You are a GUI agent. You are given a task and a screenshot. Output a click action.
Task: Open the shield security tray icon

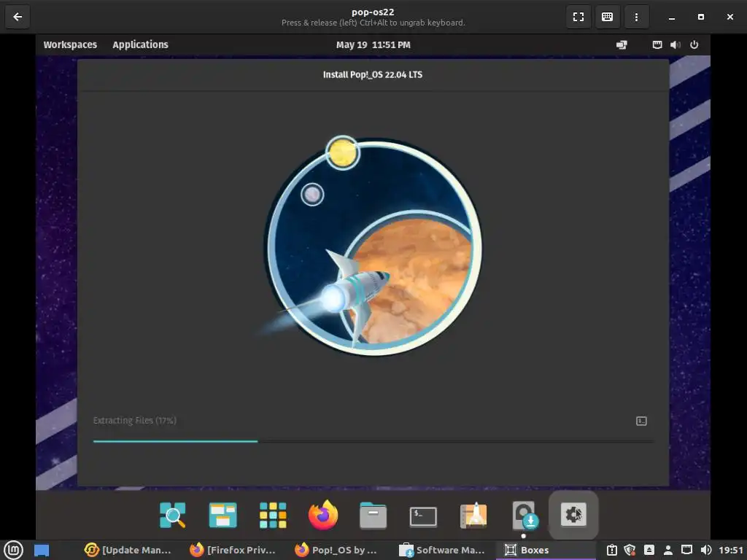pyautogui.click(x=630, y=550)
